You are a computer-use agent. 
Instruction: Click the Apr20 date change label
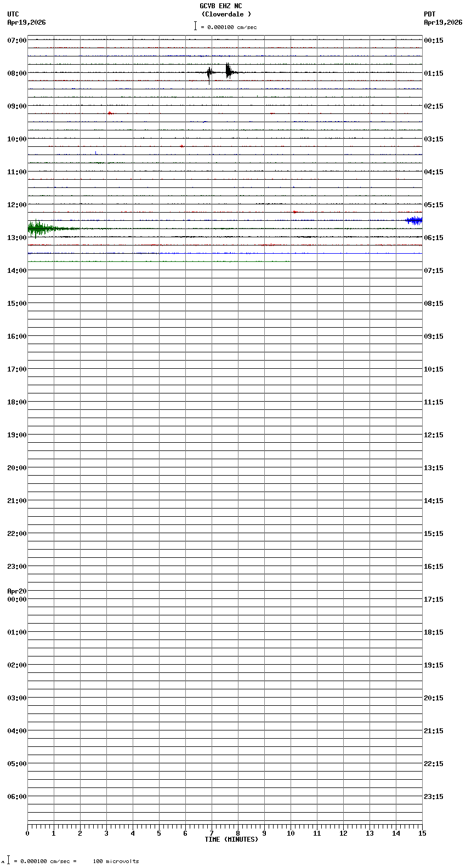17,591
